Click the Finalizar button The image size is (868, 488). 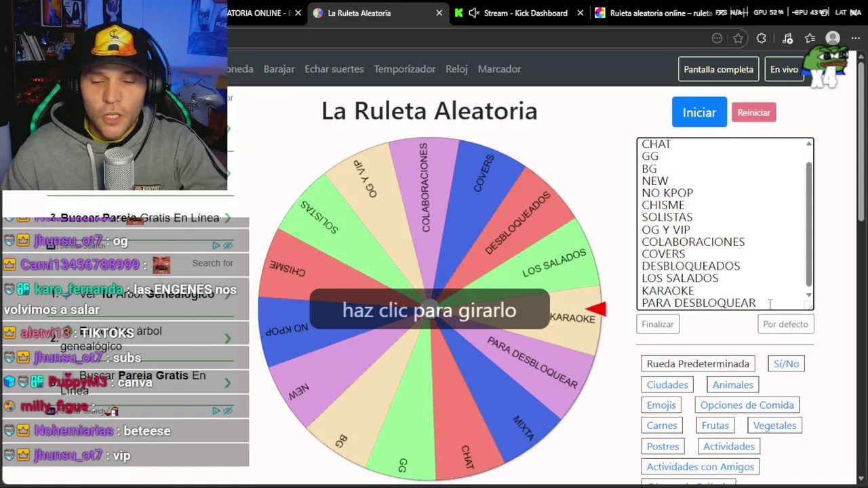pos(658,324)
